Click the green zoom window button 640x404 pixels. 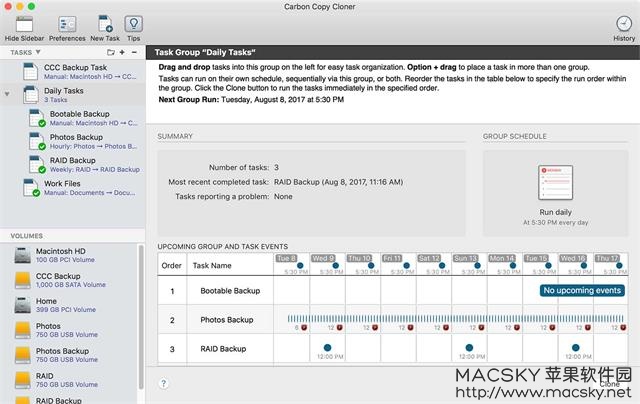tap(31, 7)
